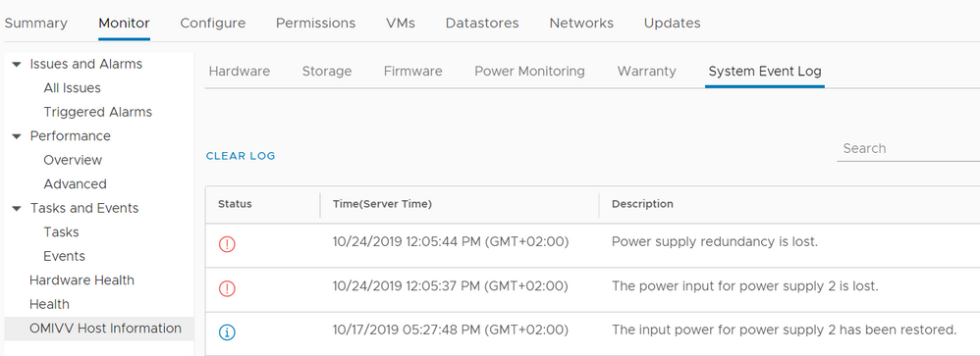Click the CLEAR LOG link
This screenshot has height=356, width=980.
click(241, 156)
